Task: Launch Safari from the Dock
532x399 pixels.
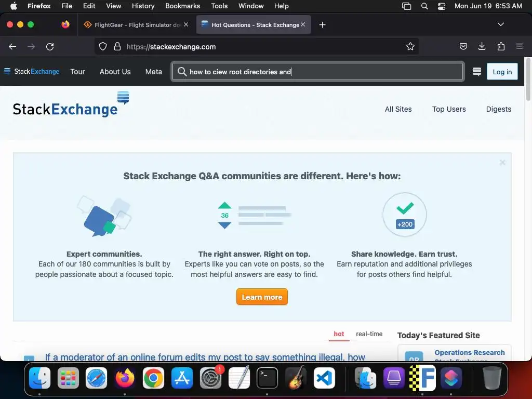Action: [x=96, y=378]
